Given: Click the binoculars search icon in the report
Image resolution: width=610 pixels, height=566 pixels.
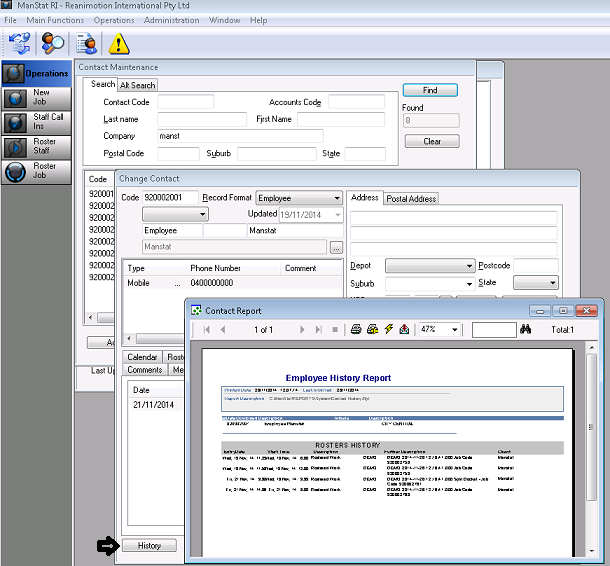Looking at the screenshot, I should (x=525, y=329).
